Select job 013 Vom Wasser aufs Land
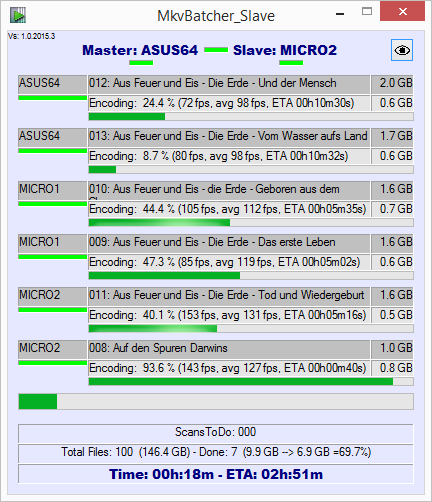Viewport: 432px width, 502px height. point(229,137)
